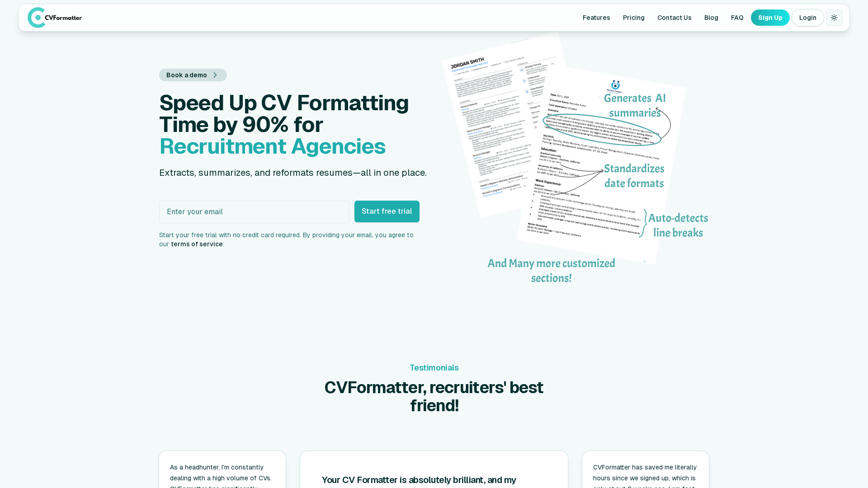The width and height of the screenshot is (868, 488).
Task: Expand the Blog navigation dropdown
Action: (x=711, y=17)
